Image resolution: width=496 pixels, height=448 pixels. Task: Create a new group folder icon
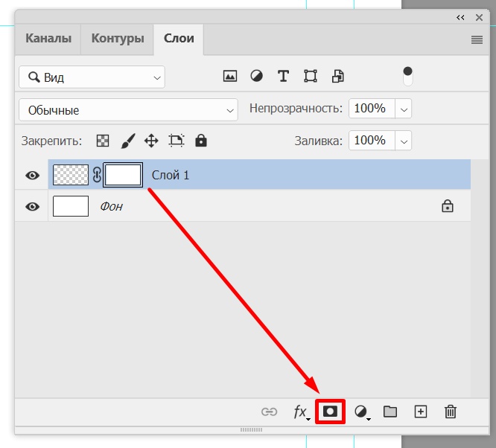(390, 412)
